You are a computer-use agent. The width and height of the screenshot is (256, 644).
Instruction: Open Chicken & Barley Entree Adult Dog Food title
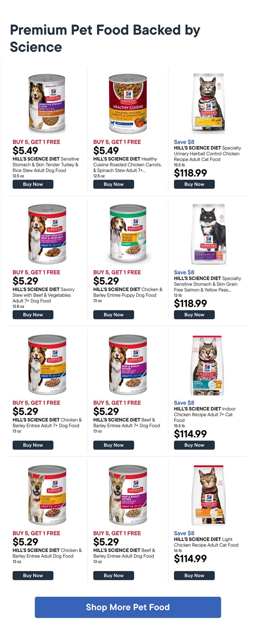pyautogui.click(x=47, y=553)
